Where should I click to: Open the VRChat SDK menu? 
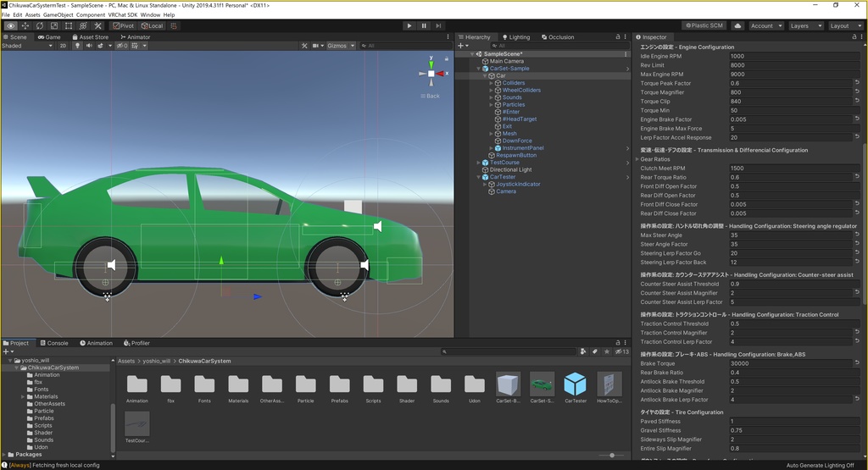coord(123,15)
